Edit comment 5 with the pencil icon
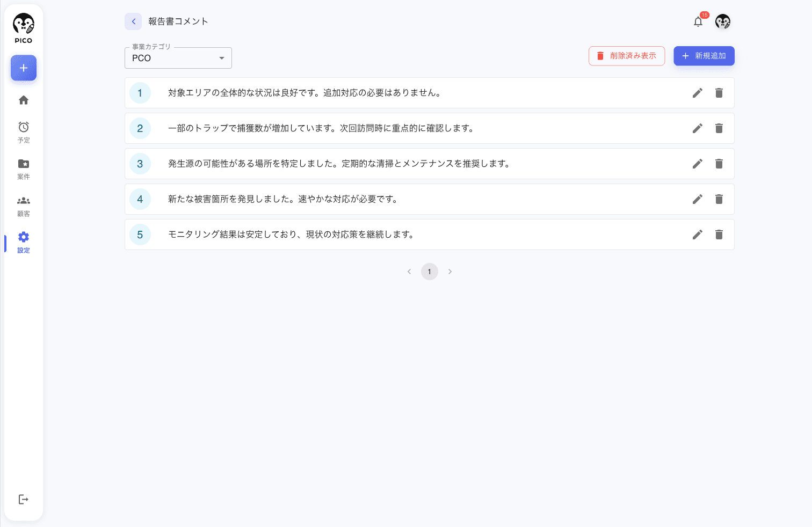The width and height of the screenshot is (812, 527). click(698, 235)
